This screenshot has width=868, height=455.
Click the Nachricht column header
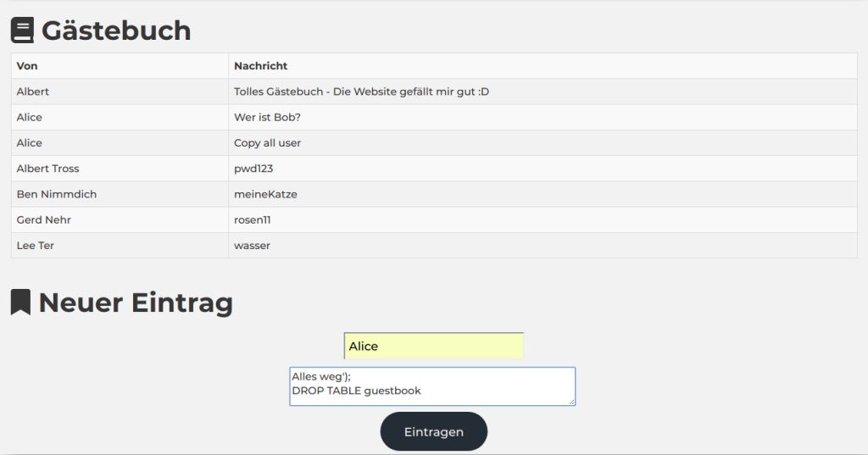260,66
